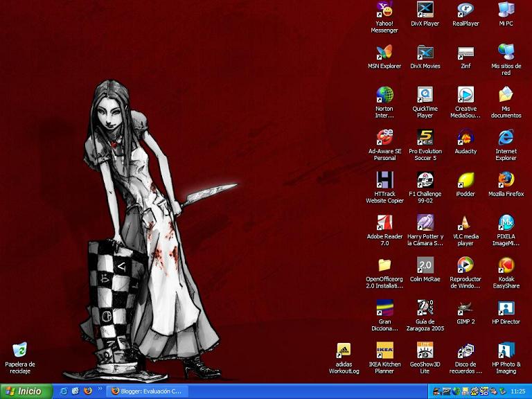Select the Mi PC icon
The height and width of the screenshot is (399, 532).
pyautogui.click(x=506, y=10)
